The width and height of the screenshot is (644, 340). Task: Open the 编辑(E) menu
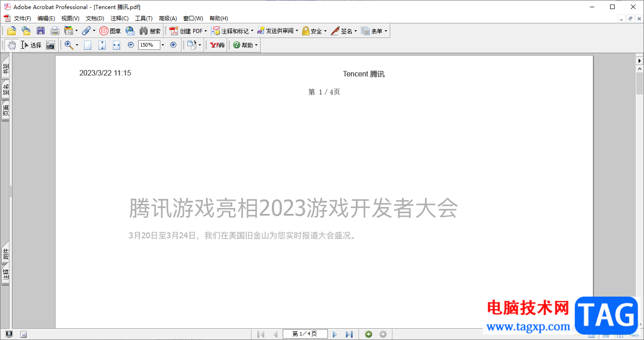point(46,19)
